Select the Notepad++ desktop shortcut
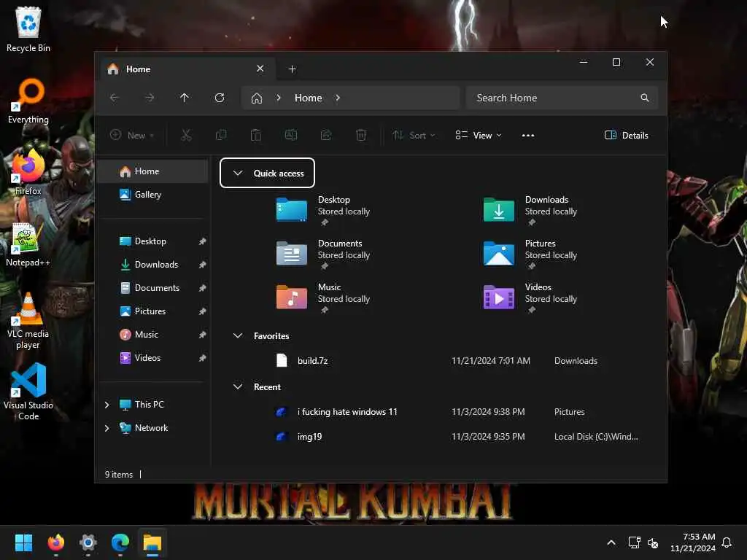Image resolution: width=747 pixels, height=560 pixels. click(28, 244)
